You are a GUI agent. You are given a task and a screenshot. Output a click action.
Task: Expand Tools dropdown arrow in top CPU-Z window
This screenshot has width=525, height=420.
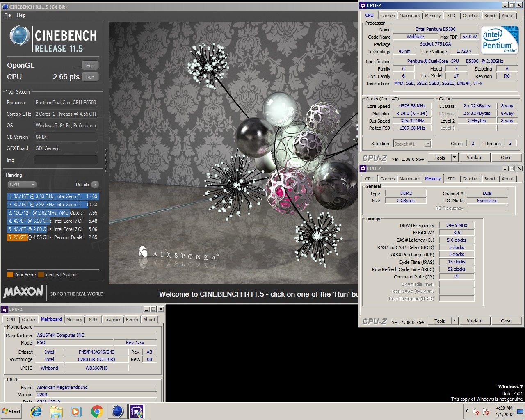[454, 158]
